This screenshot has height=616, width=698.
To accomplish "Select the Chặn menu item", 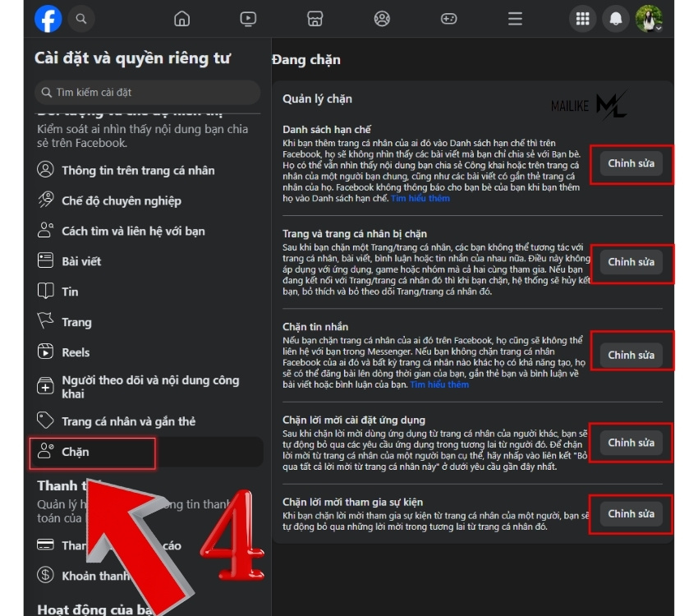I will 147,452.
